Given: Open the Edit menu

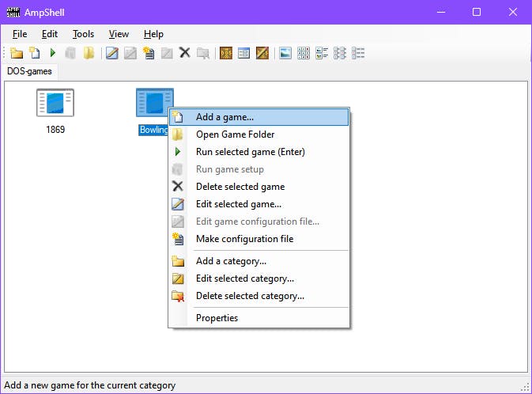Looking at the screenshot, I should 50,34.
